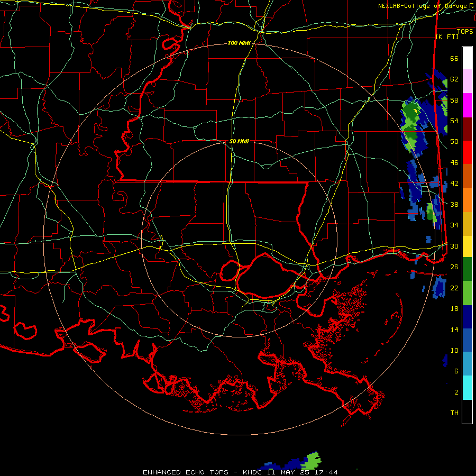Click the '14' legend value

[x=454, y=329]
